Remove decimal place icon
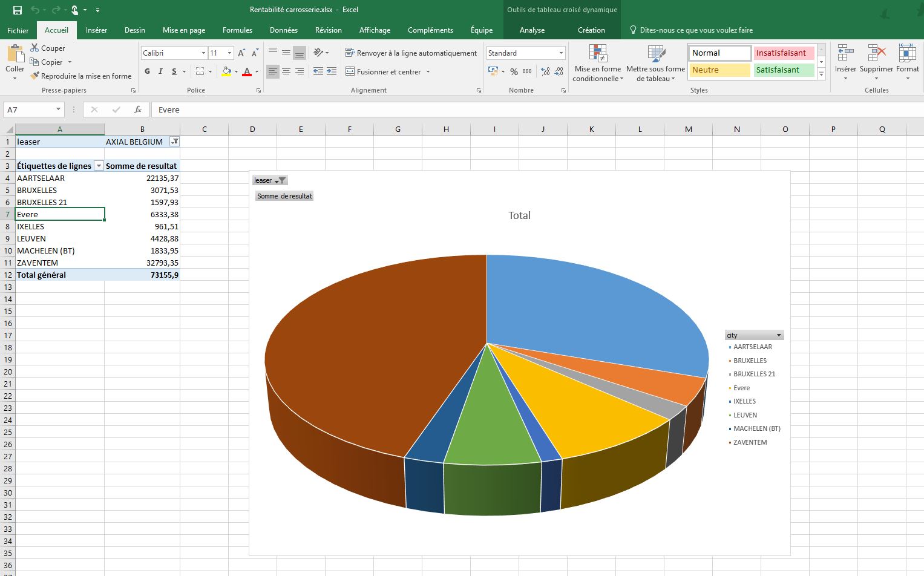This screenshot has width=924, height=576. [559, 71]
